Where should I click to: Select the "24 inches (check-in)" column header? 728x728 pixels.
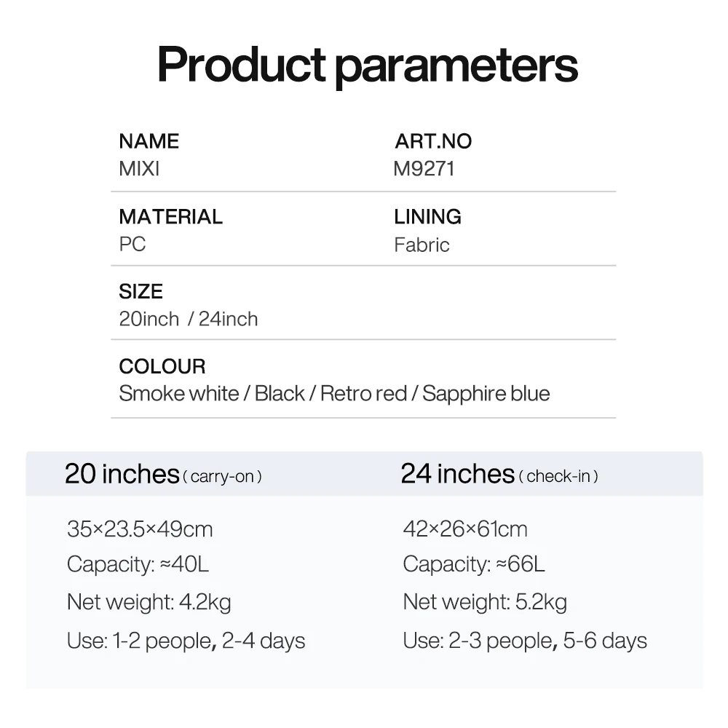coord(499,475)
